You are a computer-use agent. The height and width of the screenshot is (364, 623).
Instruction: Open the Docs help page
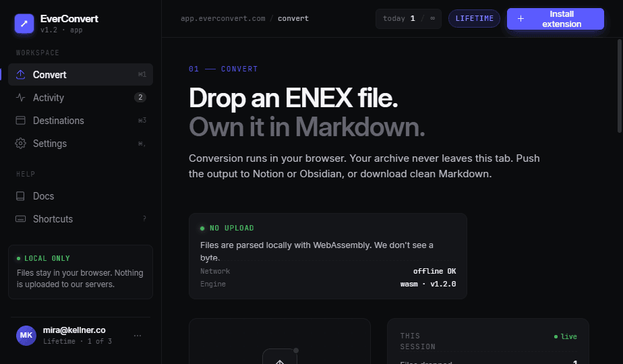[x=81, y=196]
